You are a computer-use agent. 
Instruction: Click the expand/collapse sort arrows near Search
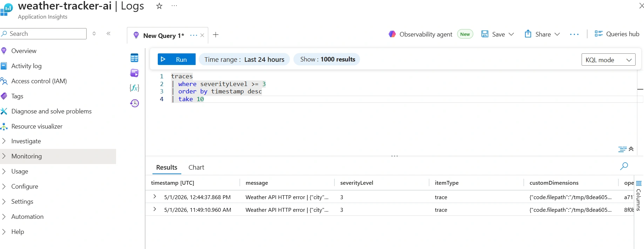pos(94,34)
